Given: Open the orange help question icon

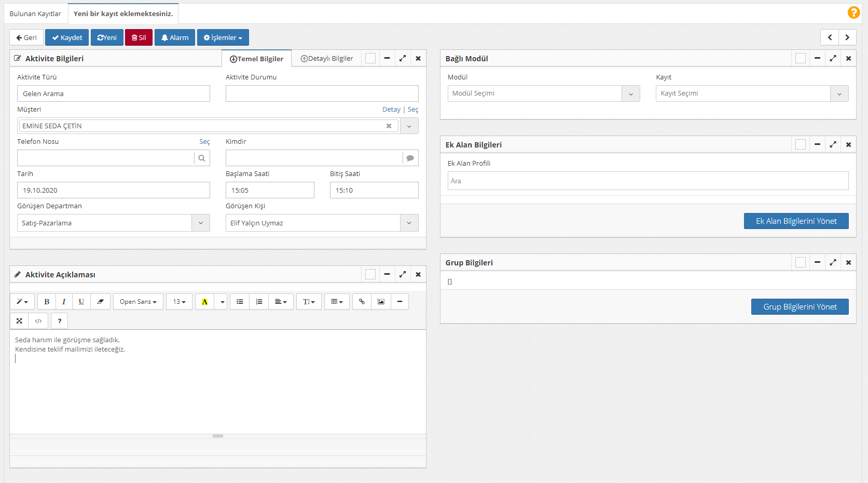Looking at the screenshot, I should (x=853, y=12).
